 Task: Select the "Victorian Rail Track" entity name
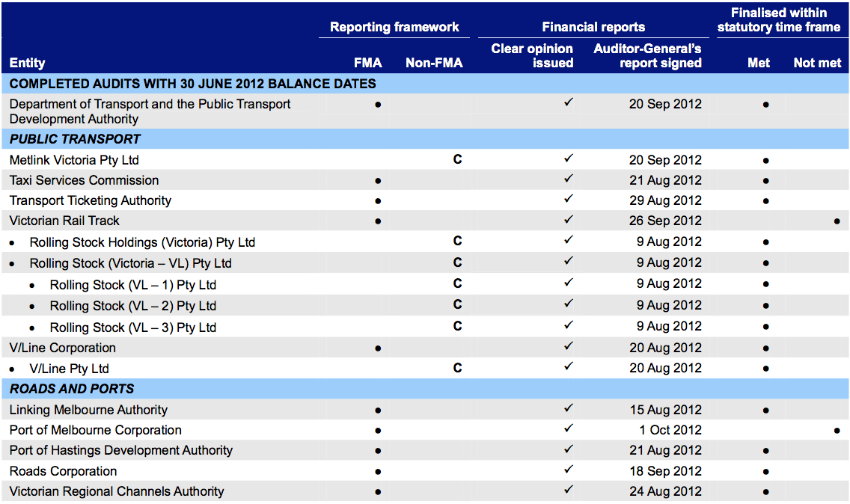point(64,221)
